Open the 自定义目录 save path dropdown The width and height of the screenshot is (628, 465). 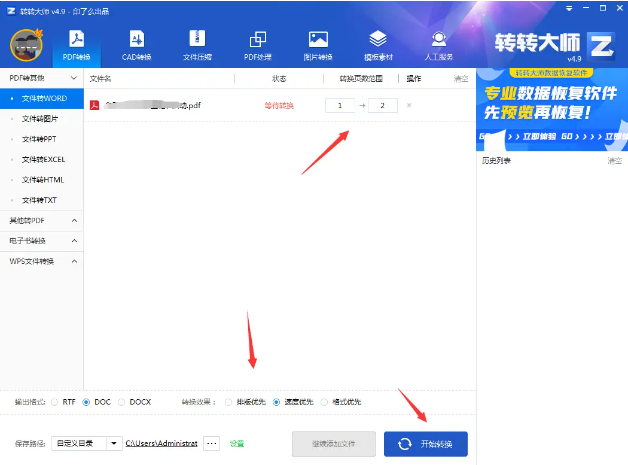114,443
